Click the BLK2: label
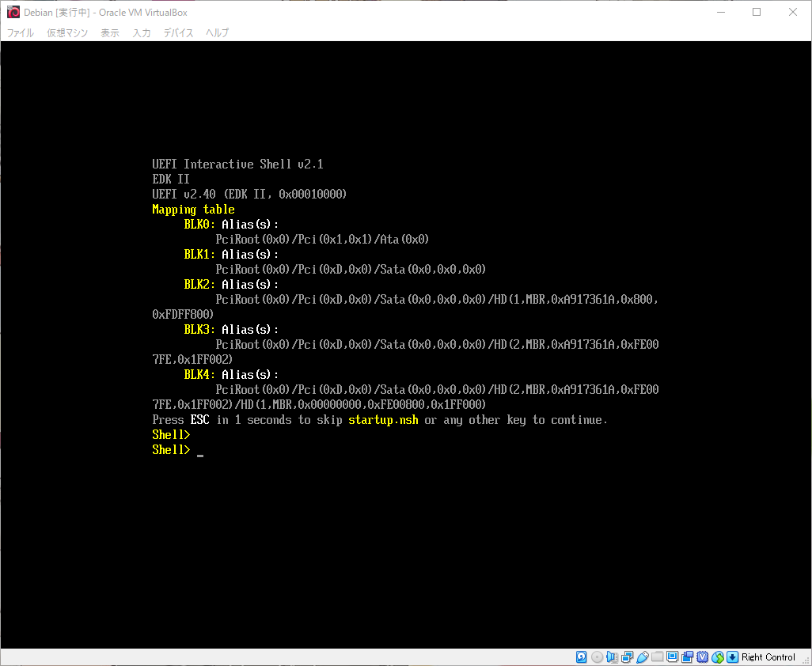The height and width of the screenshot is (666, 812). tap(199, 284)
